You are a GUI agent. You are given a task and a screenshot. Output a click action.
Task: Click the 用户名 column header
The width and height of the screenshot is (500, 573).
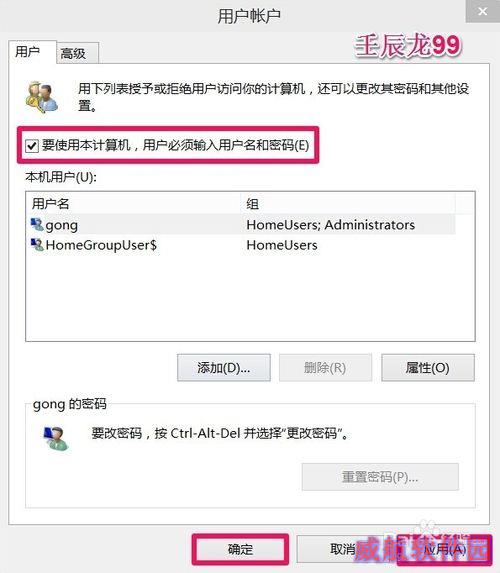coord(134,203)
